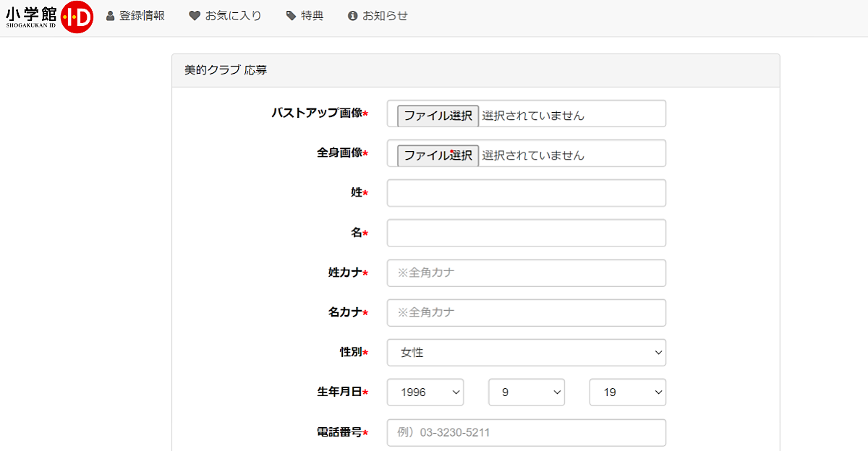Open the birth day dropdown showing 19
868x451 pixels.
pyautogui.click(x=628, y=392)
